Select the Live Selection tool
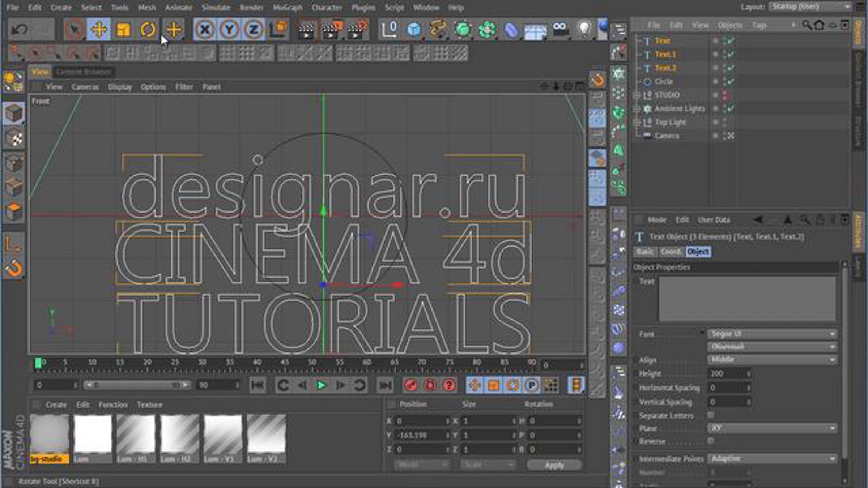The height and width of the screenshot is (488, 868). click(x=75, y=29)
